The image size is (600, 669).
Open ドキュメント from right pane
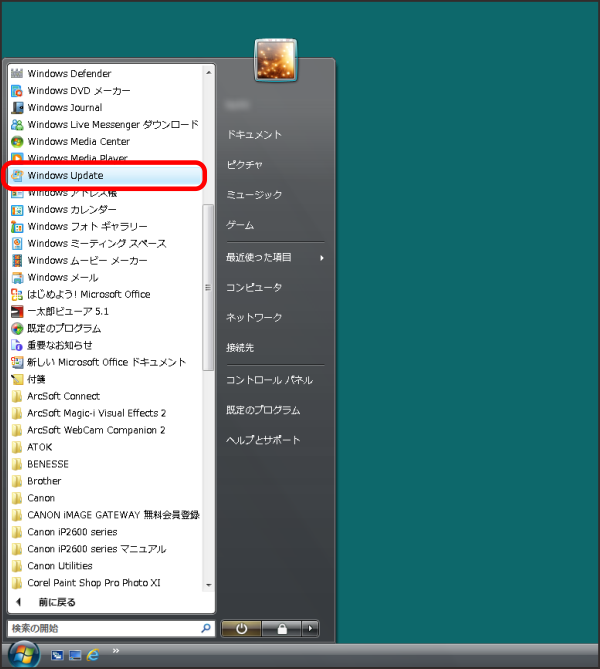(254, 135)
